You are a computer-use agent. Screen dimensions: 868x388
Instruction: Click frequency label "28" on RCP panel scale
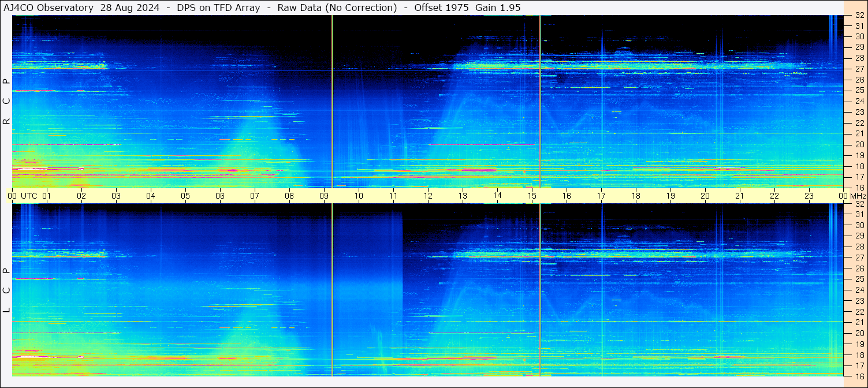click(859, 58)
